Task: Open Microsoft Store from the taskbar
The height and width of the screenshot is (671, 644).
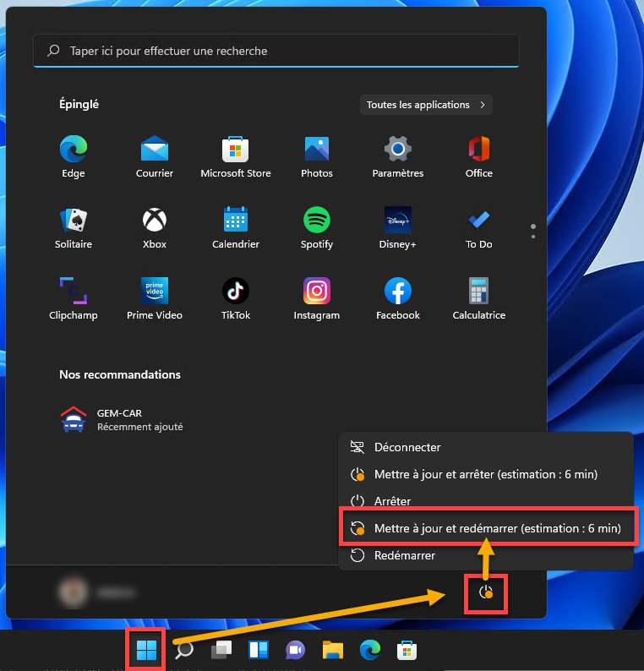Action: [x=407, y=650]
